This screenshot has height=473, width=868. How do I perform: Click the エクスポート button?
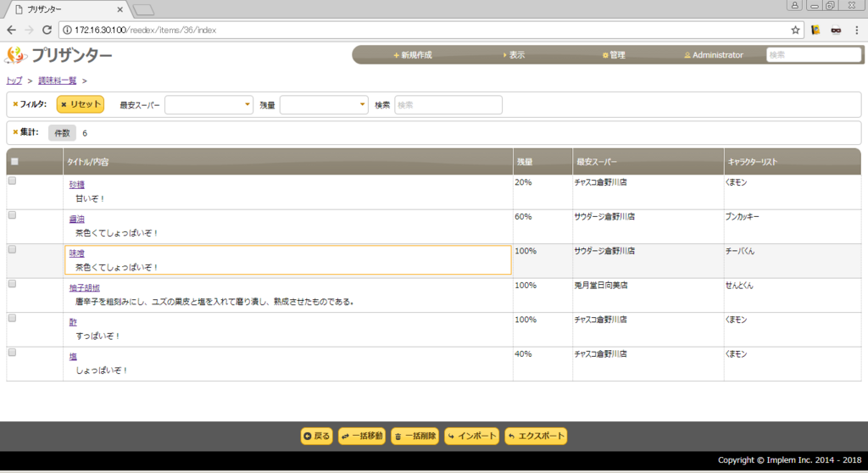click(x=536, y=436)
